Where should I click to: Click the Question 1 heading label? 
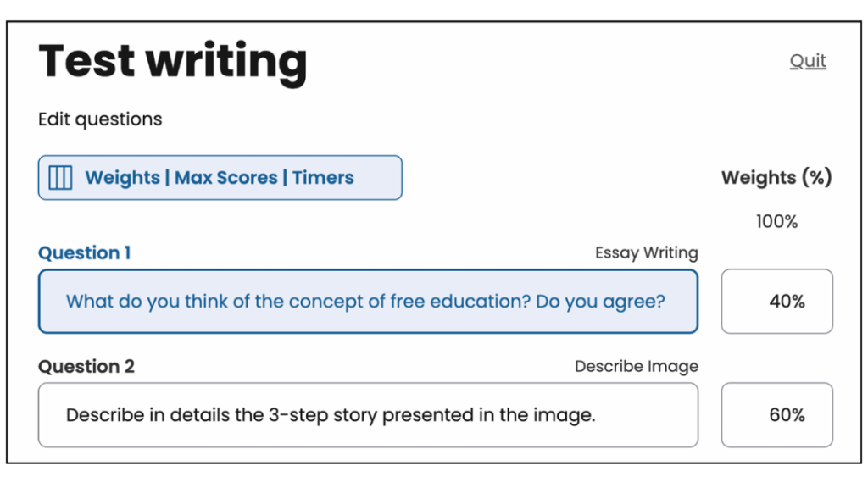(x=85, y=252)
